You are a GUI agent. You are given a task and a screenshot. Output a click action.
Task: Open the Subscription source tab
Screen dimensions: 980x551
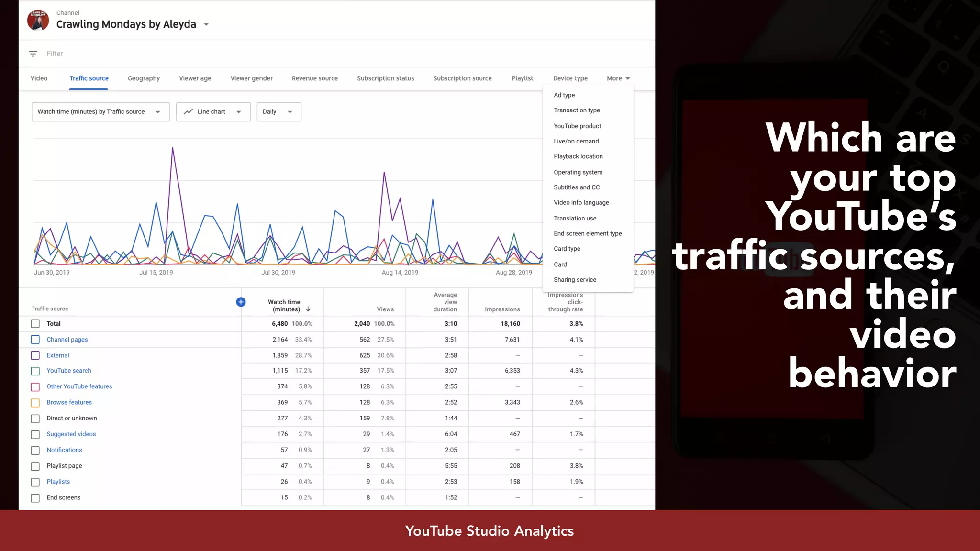click(462, 78)
